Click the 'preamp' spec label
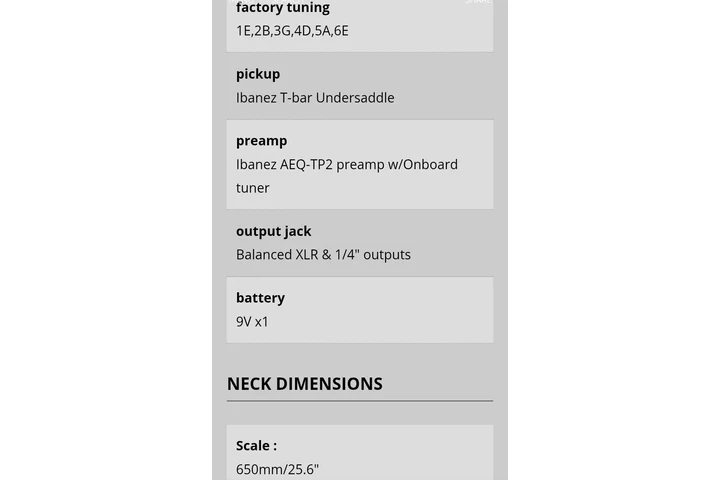 [261, 141]
